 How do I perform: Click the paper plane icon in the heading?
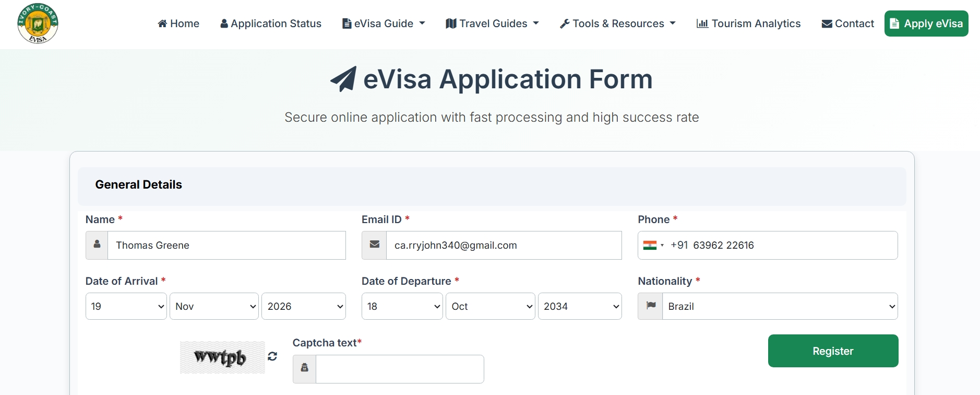click(x=343, y=79)
